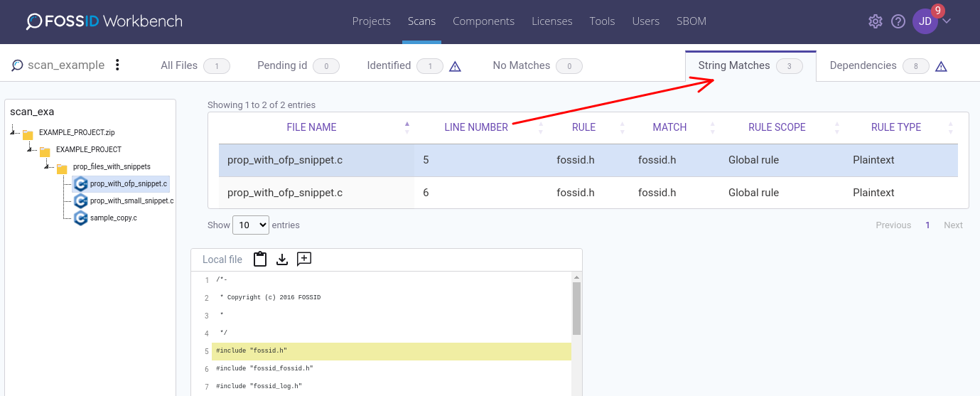Viewport: 980px width, 396px height.
Task: Open the Users menu
Action: (x=646, y=21)
